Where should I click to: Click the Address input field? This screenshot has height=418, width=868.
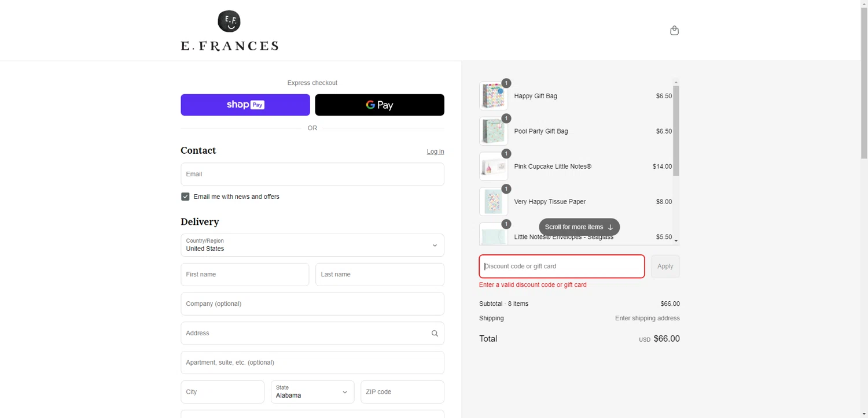[312, 334]
